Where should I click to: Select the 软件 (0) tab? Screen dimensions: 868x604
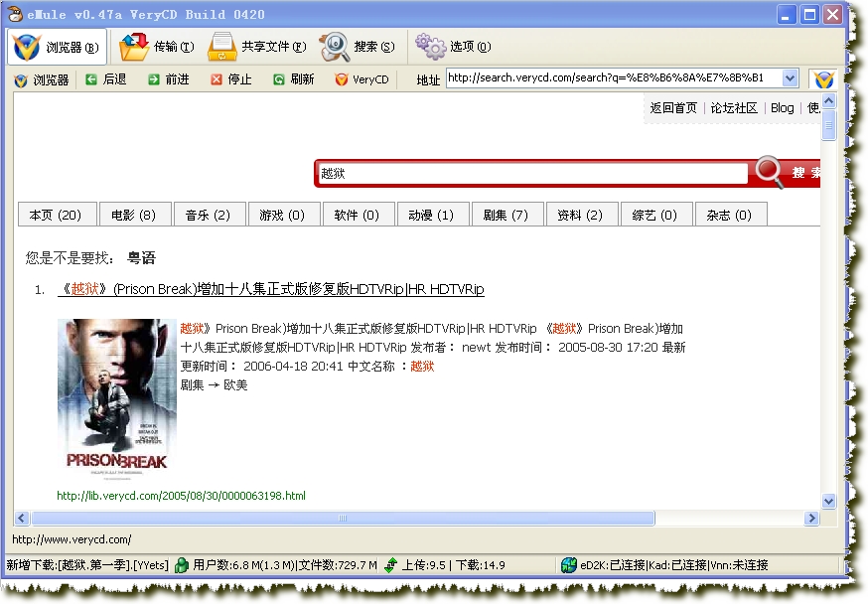point(358,215)
